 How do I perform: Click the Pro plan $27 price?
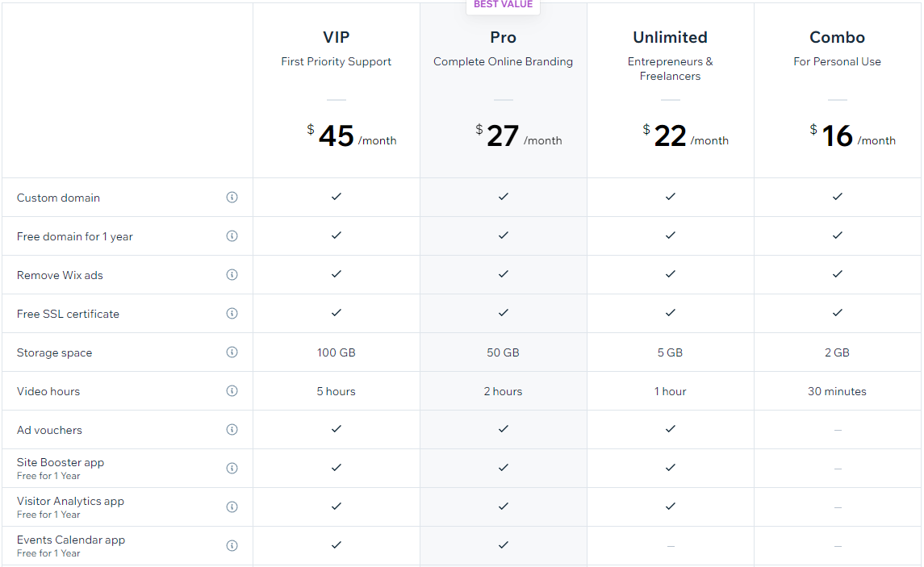click(x=503, y=136)
